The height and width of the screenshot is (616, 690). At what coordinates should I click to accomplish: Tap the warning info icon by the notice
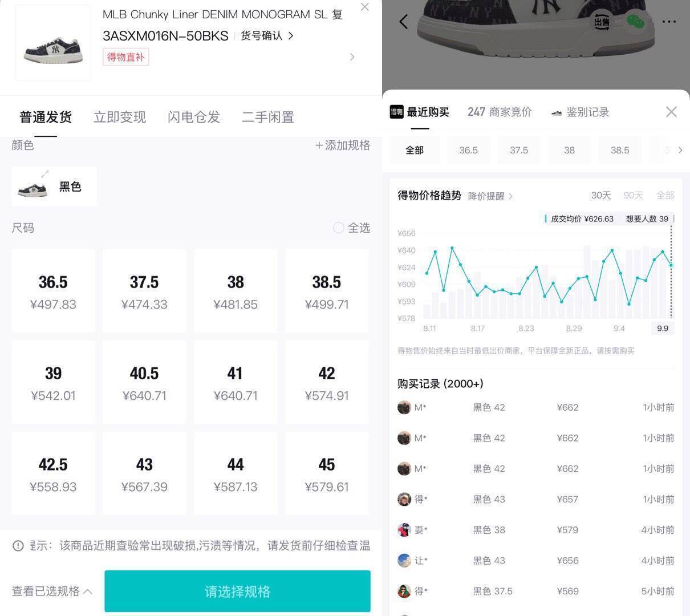tap(18, 546)
